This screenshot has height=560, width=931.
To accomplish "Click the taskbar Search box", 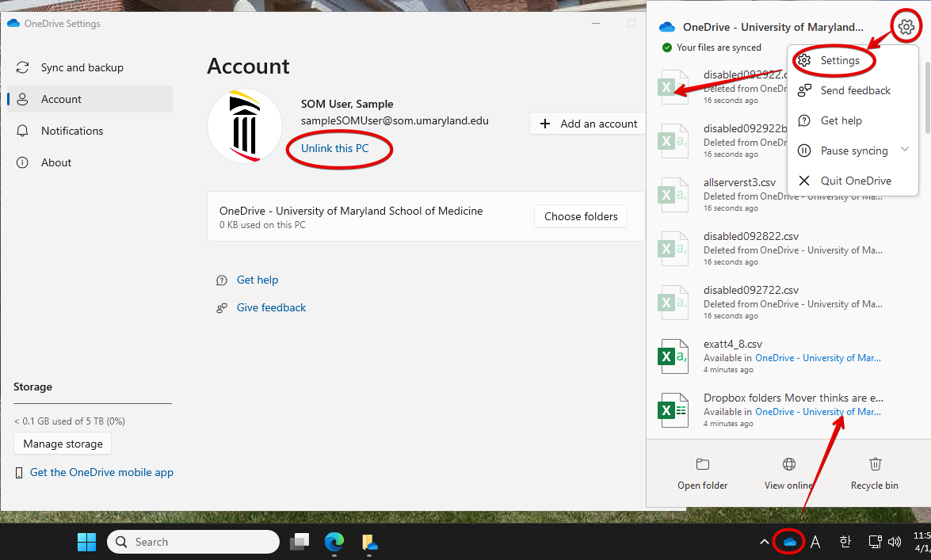I will pyautogui.click(x=193, y=542).
